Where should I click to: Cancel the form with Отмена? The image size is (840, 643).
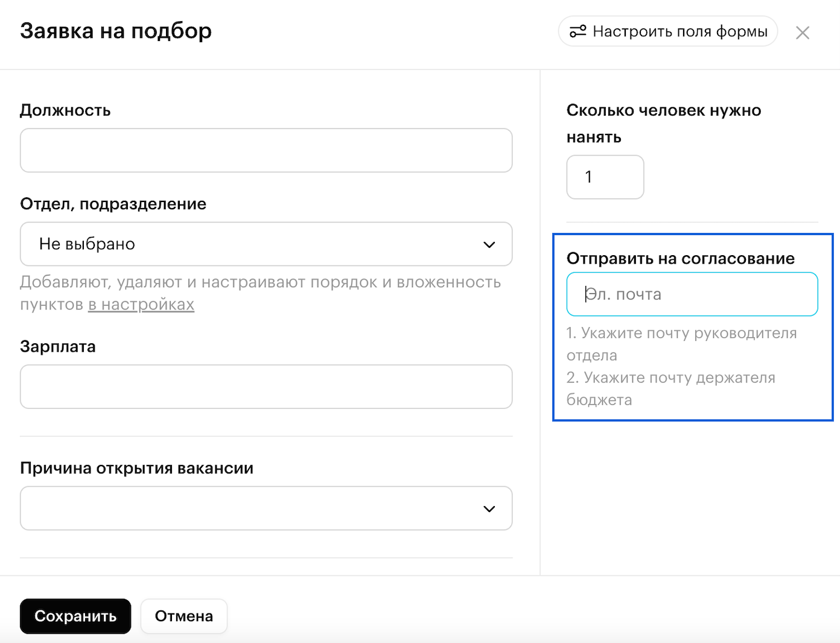[183, 616]
